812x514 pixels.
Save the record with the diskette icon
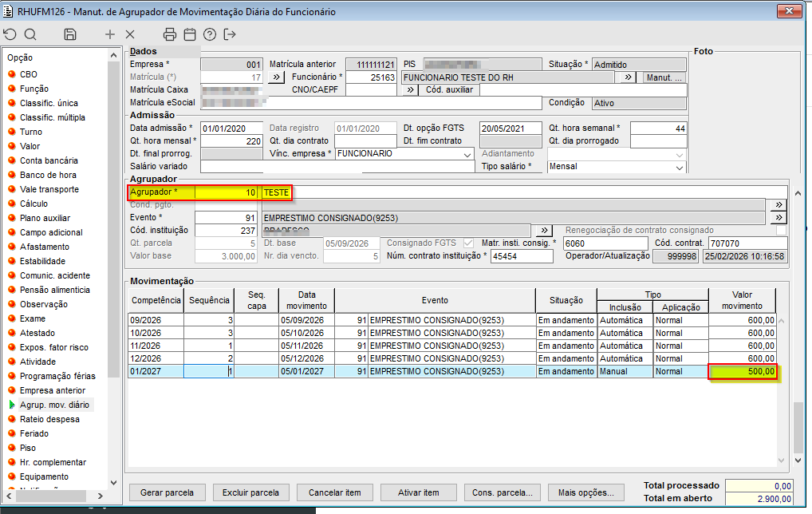tap(70, 34)
